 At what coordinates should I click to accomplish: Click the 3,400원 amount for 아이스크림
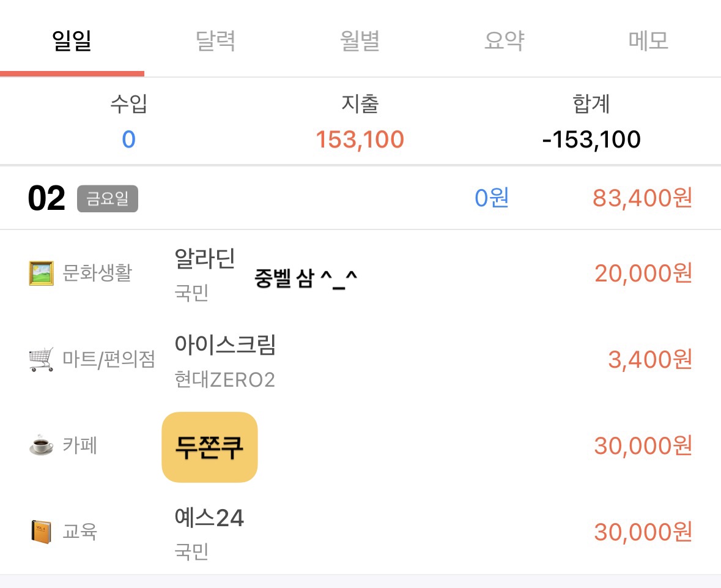coord(649,359)
